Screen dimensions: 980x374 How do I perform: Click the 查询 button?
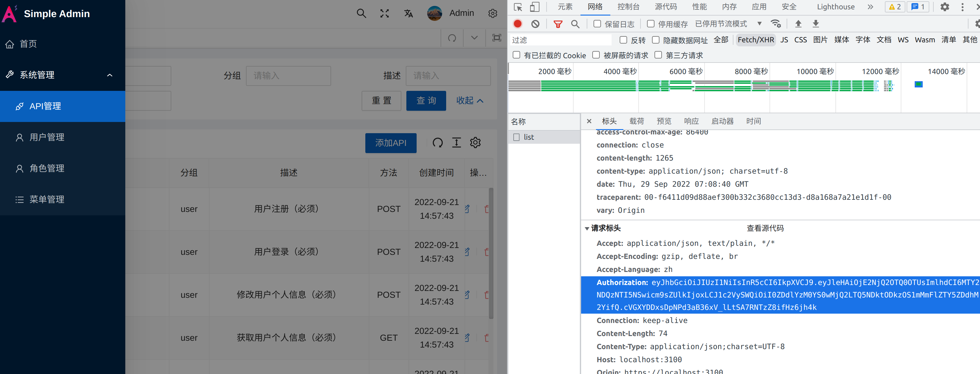426,101
